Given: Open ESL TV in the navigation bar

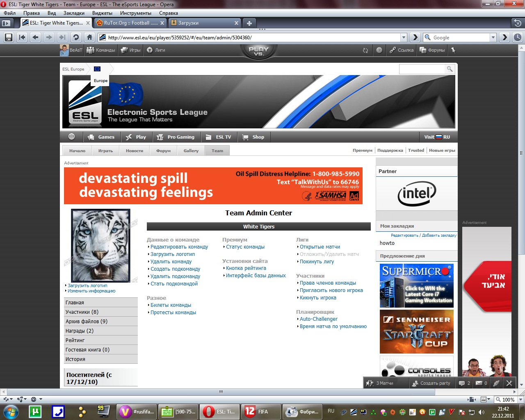Looking at the screenshot, I should coord(219,137).
